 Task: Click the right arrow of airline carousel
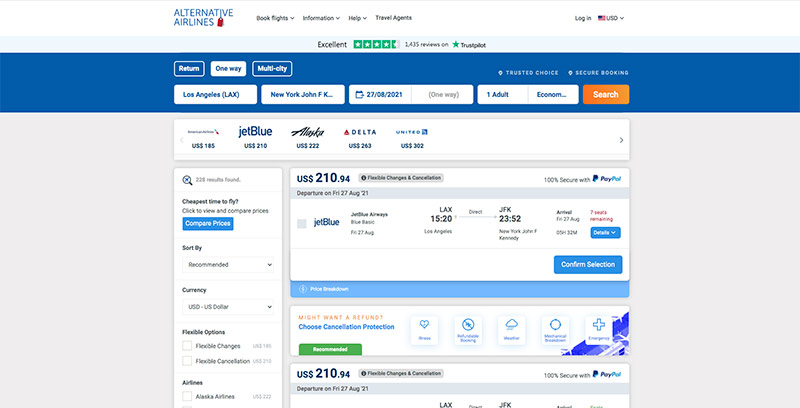point(621,140)
